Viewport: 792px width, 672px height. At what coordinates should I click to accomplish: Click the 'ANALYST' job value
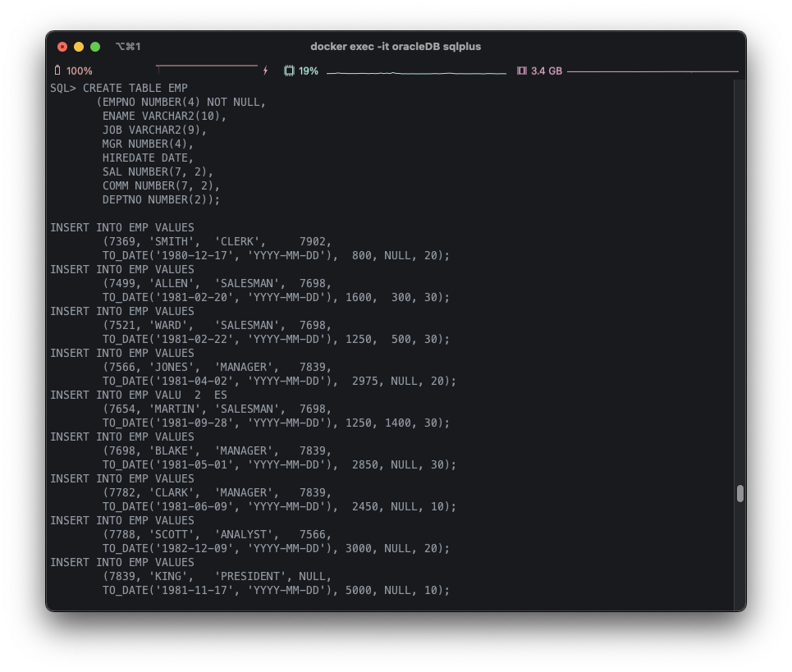246,535
